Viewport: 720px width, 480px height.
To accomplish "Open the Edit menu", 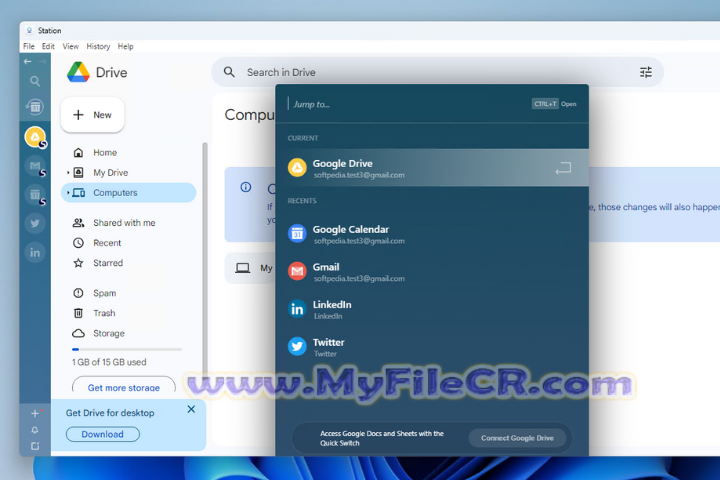I will click(48, 46).
